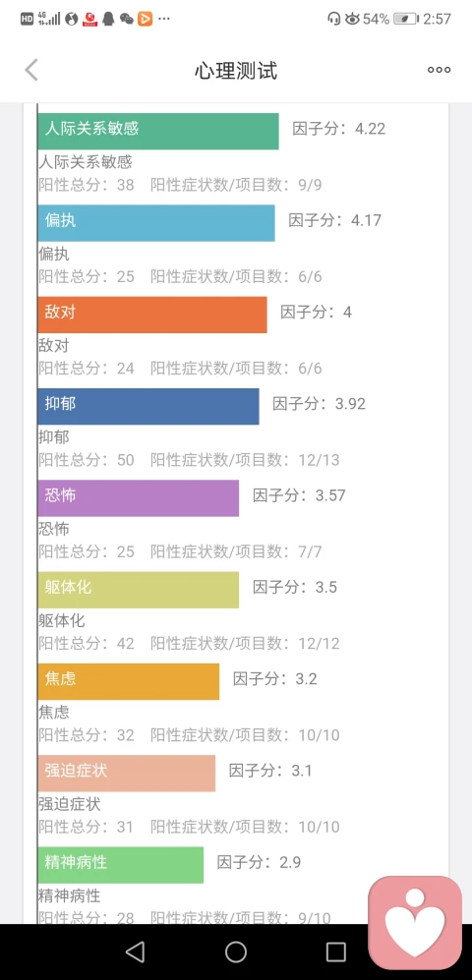Select the salmon 强迫症状 bar

(x=127, y=774)
